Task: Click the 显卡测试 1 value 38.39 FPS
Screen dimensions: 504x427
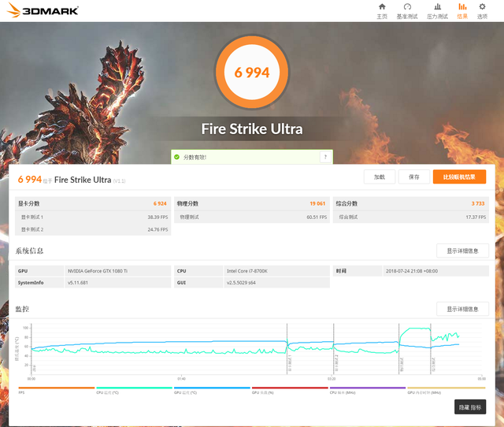Action: [x=157, y=217]
